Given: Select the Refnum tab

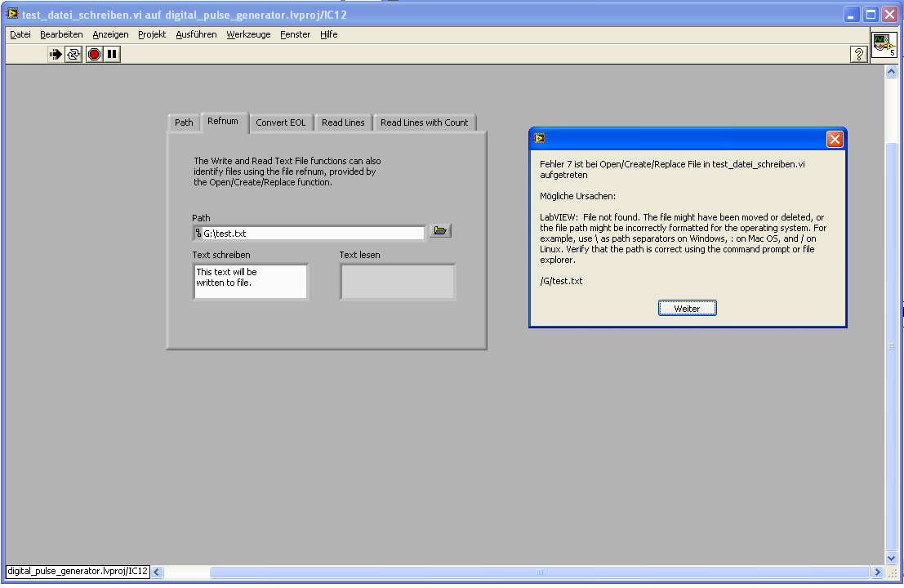Looking at the screenshot, I should pyautogui.click(x=223, y=121).
